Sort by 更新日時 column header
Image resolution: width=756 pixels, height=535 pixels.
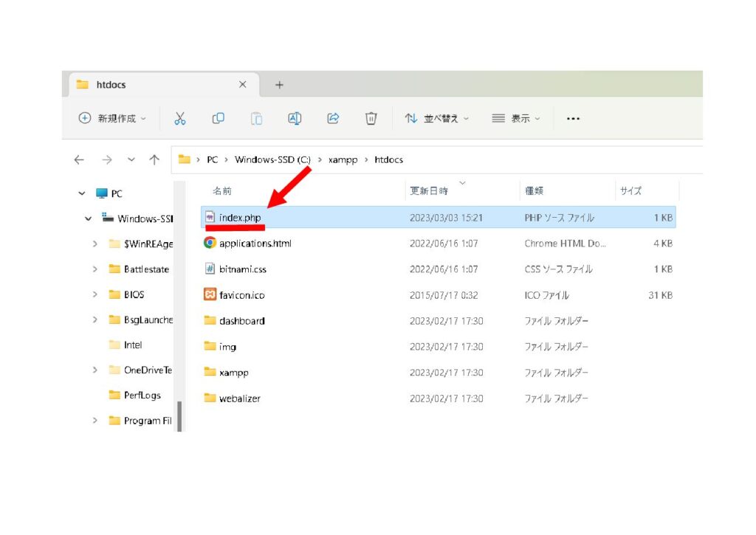(x=429, y=191)
